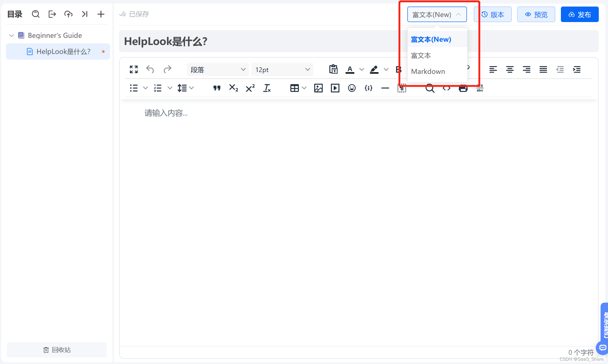Toggle center text alignment
This screenshot has height=364, width=608.
click(510, 69)
